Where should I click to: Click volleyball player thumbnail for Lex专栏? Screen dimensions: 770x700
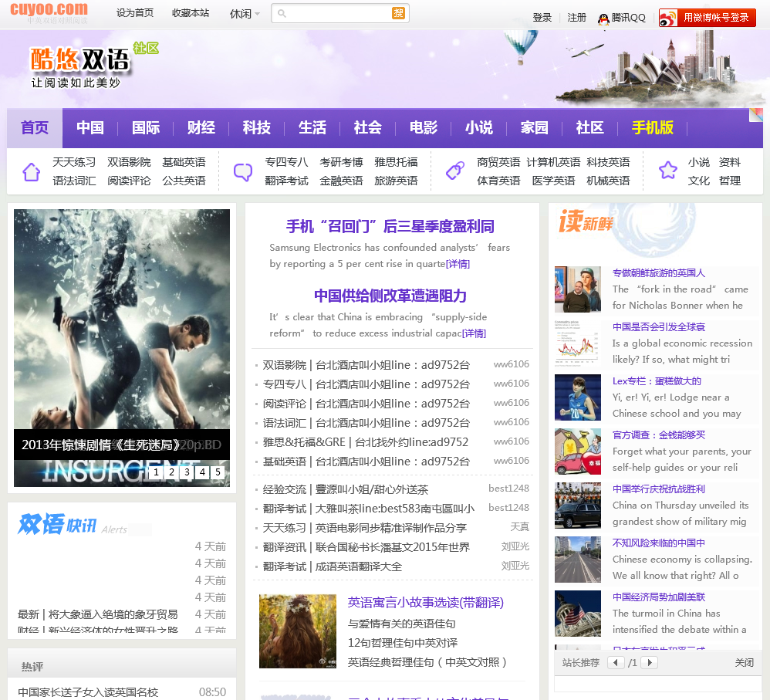pyautogui.click(x=578, y=397)
